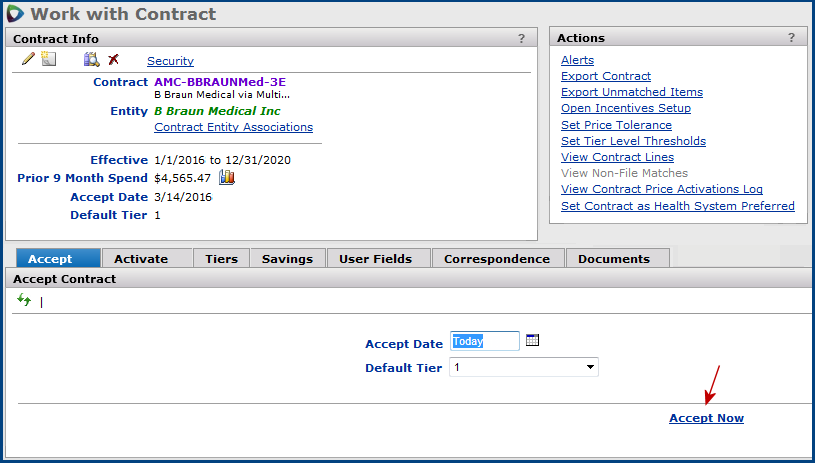Click the Actions panel help question mark
The height and width of the screenshot is (463, 815).
(x=791, y=38)
